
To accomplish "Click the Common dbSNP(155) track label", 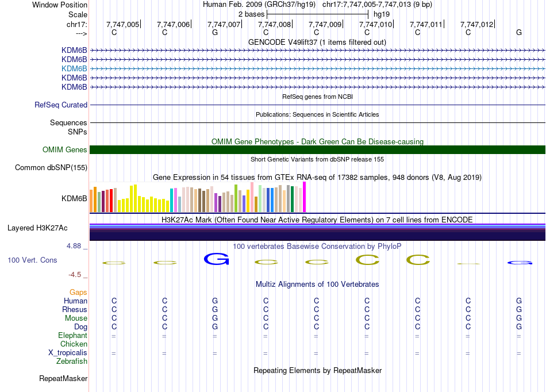I will click(51, 167).
